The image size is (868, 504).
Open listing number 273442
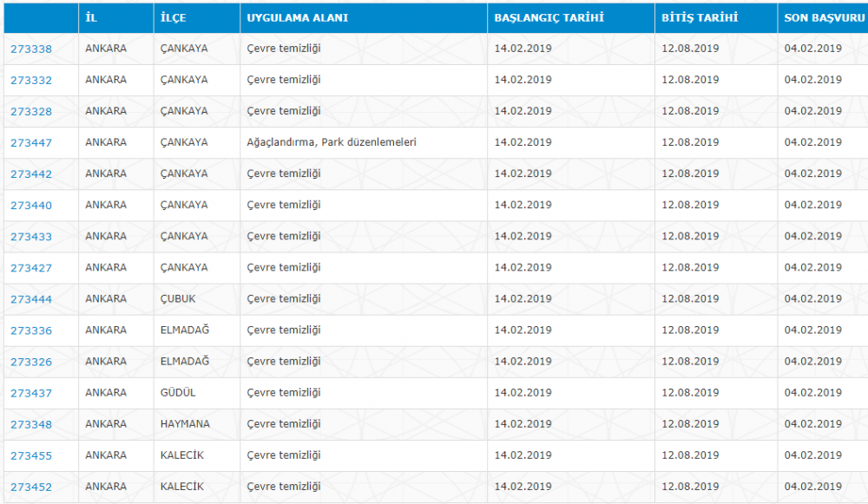pyautogui.click(x=31, y=173)
